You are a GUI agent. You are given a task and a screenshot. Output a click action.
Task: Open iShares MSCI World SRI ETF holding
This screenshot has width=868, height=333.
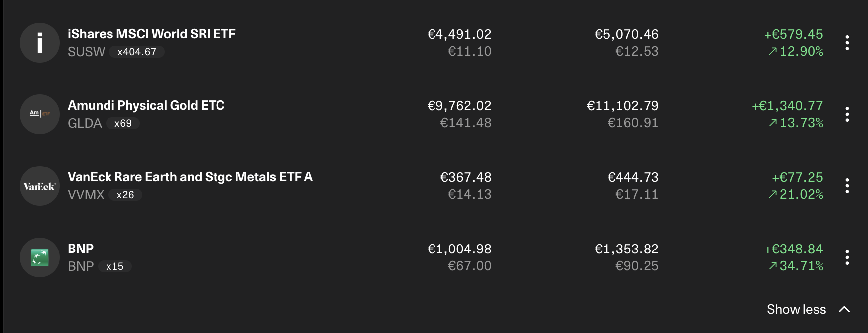(x=152, y=34)
